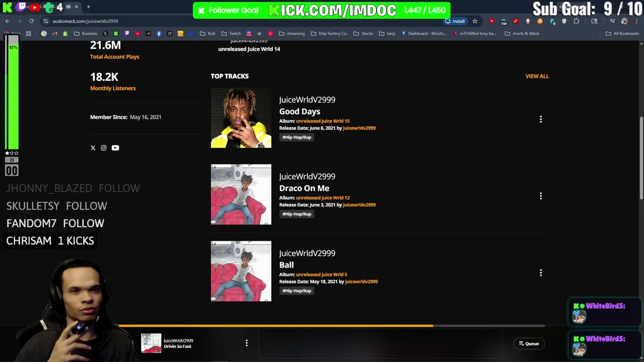Open the Gmail bookmark icon
Screen dimensions: 644x362
tap(54, 34)
